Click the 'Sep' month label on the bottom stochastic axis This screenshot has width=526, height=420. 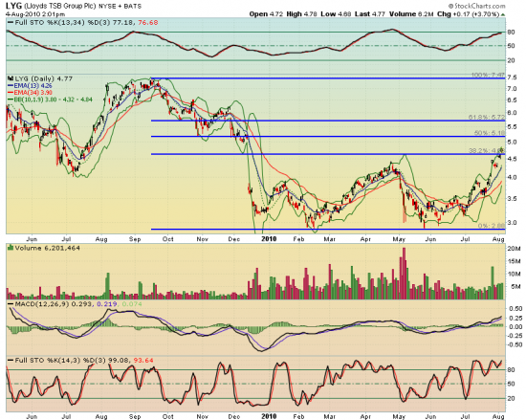tap(135, 416)
